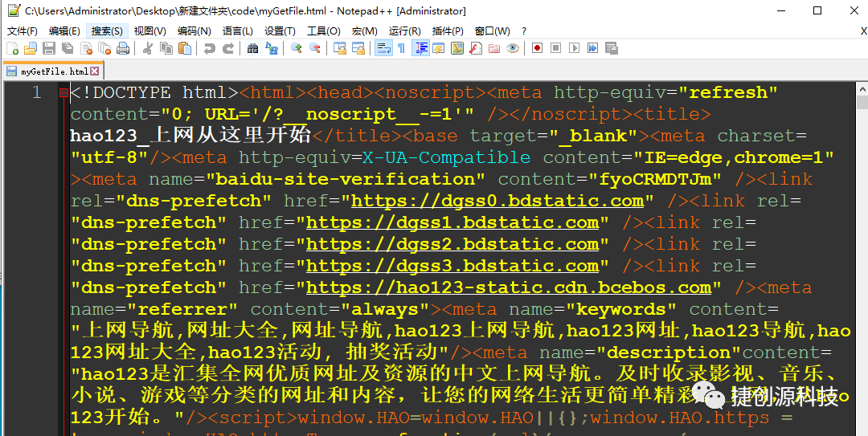
Task: Open the 宏(M) menu
Action: (365, 31)
